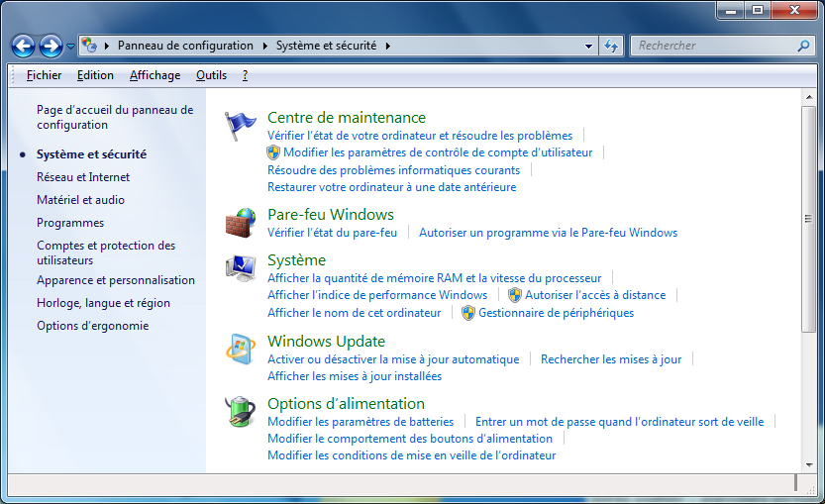The height and width of the screenshot is (504, 825).
Task: Click the vertical scrollbar thumb
Action: (808, 219)
